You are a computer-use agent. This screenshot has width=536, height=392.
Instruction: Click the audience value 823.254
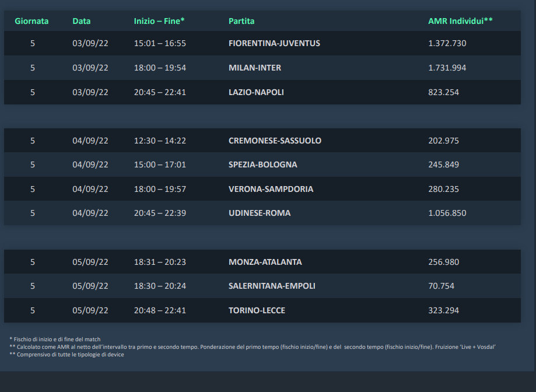(x=444, y=92)
